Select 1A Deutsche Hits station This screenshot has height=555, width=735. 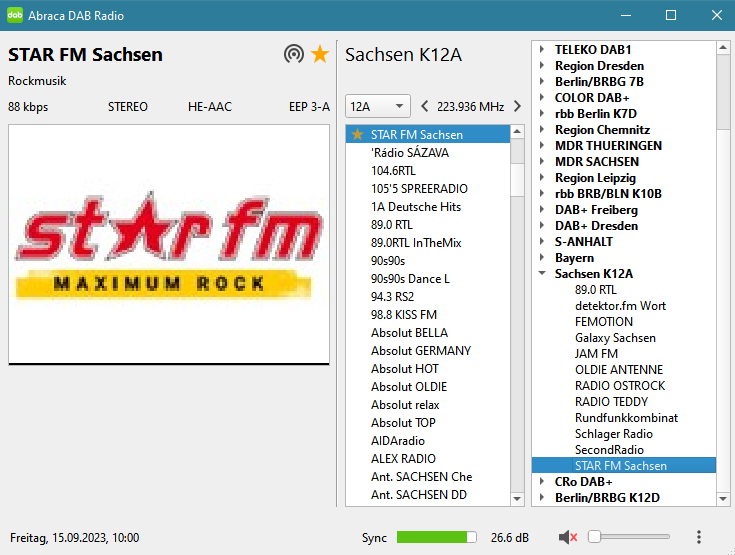(415, 207)
